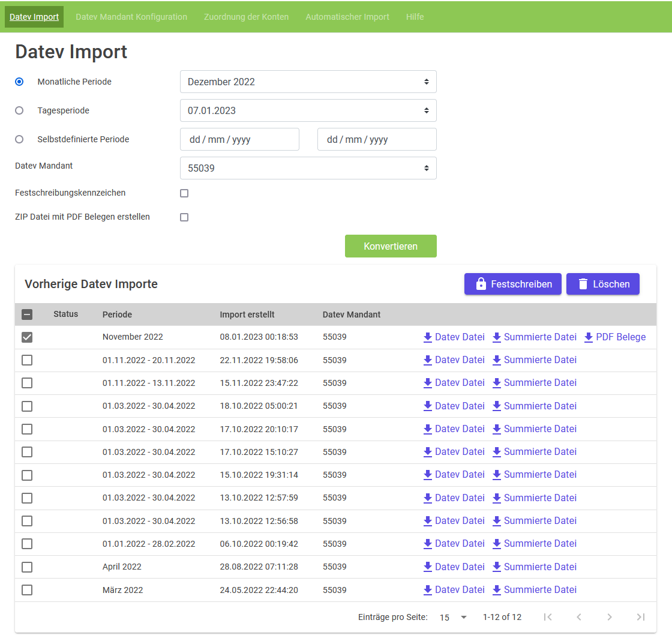This screenshot has width=672, height=641.
Task: Download Datev Datei created 13.10.2022 12:56:58
Action: [454, 521]
